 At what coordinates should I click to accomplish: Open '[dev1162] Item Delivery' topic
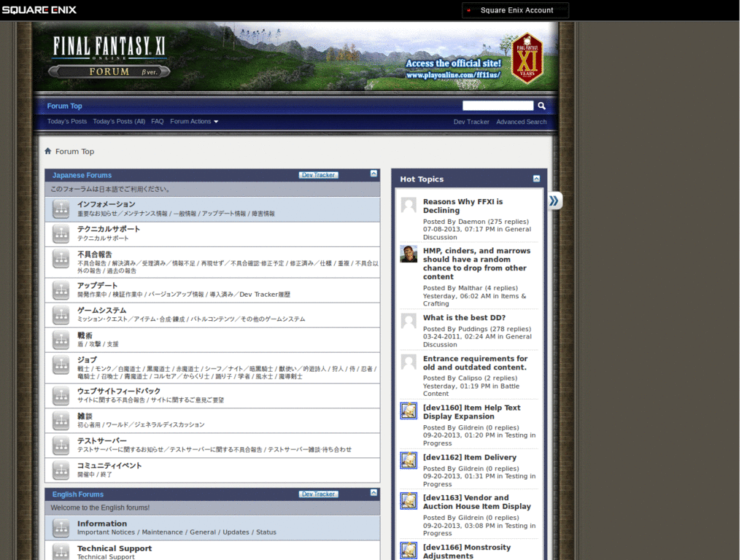[x=470, y=457]
